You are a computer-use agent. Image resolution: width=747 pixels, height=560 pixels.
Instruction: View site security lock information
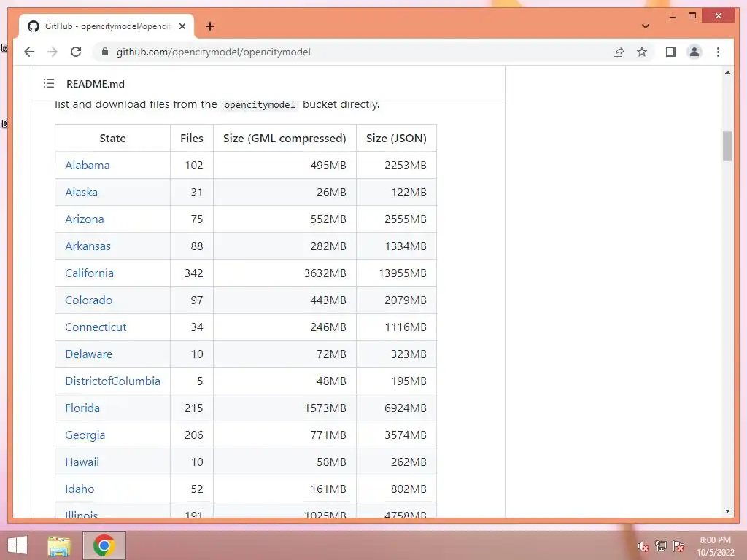coord(105,52)
